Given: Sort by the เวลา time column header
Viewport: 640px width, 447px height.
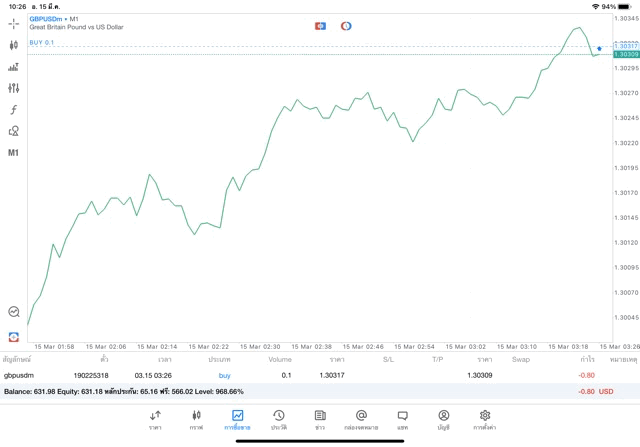Looking at the screenshot, I should click(x=165, y=360).
